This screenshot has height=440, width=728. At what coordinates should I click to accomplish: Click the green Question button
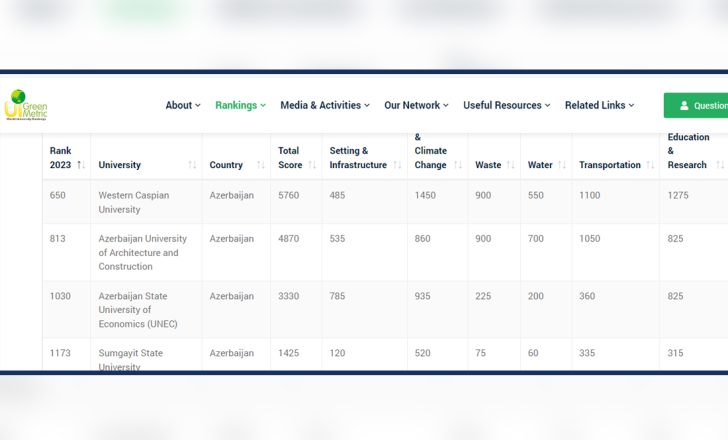pyautogui.click(x=696, y=105)
